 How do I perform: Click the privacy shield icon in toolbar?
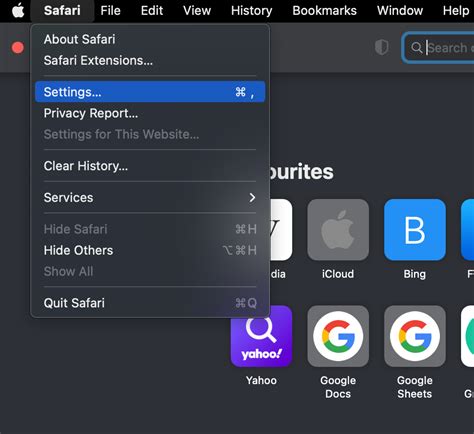click(381, 47)
